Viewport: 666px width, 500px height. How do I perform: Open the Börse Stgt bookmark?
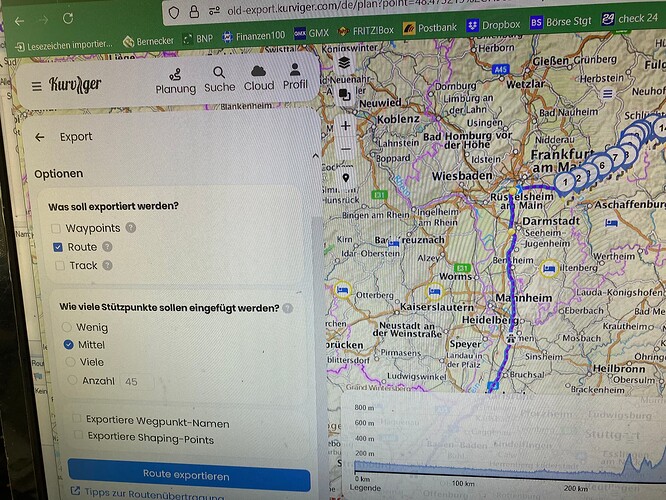[561, 22]
